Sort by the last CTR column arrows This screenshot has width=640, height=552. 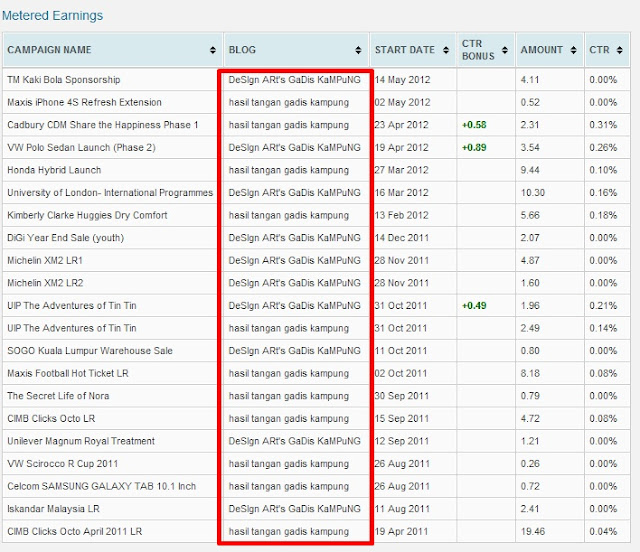[x=620, y=50]
